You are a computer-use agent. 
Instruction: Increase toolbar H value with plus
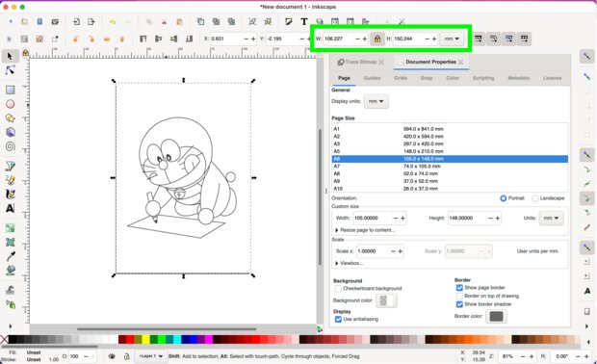coord(434,39)
